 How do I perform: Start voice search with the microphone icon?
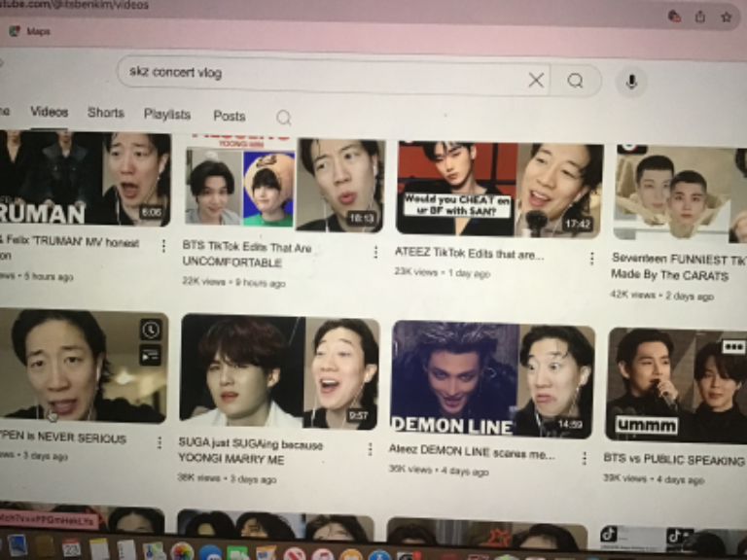[631, 82]
